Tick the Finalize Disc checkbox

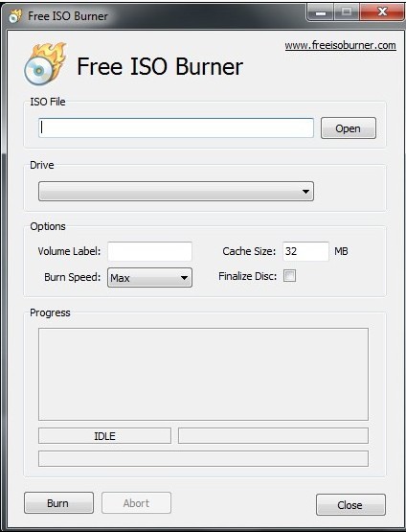click(289, 276)
